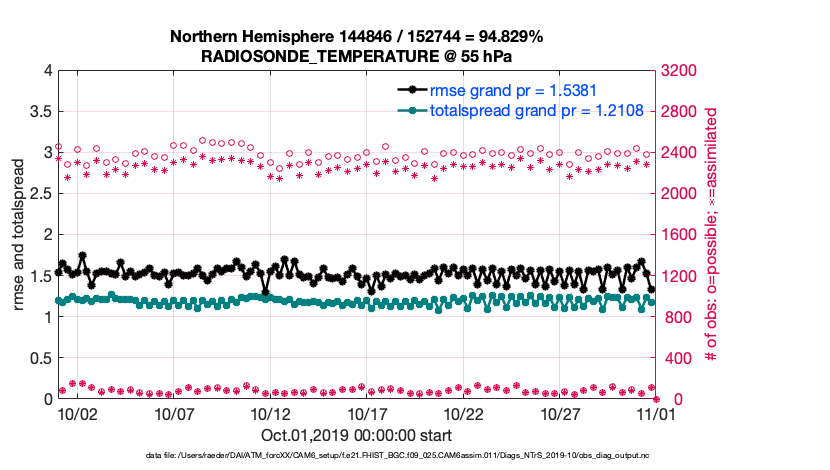Click the Oct.01,2019 00:00:00 start label
Viewport: 830px width, 470px height.
tap(356, 435)
